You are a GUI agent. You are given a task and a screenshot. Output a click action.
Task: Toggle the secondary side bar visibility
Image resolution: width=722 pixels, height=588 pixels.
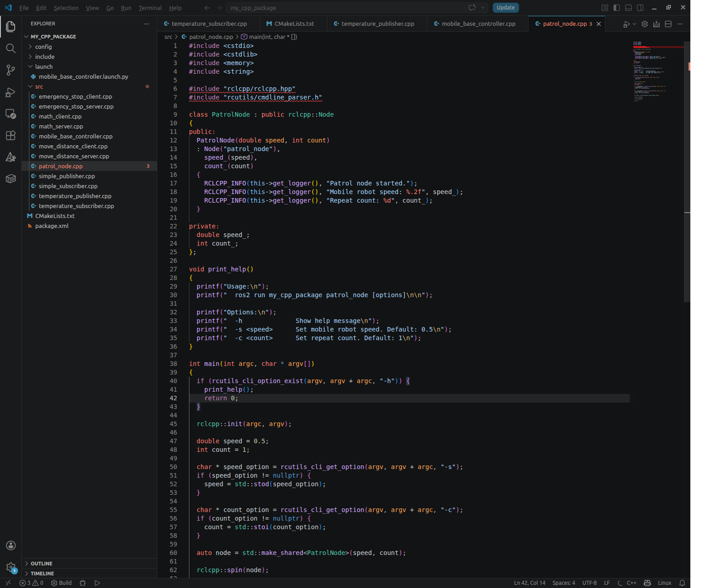pyautogui.click(x=640, y=8)
